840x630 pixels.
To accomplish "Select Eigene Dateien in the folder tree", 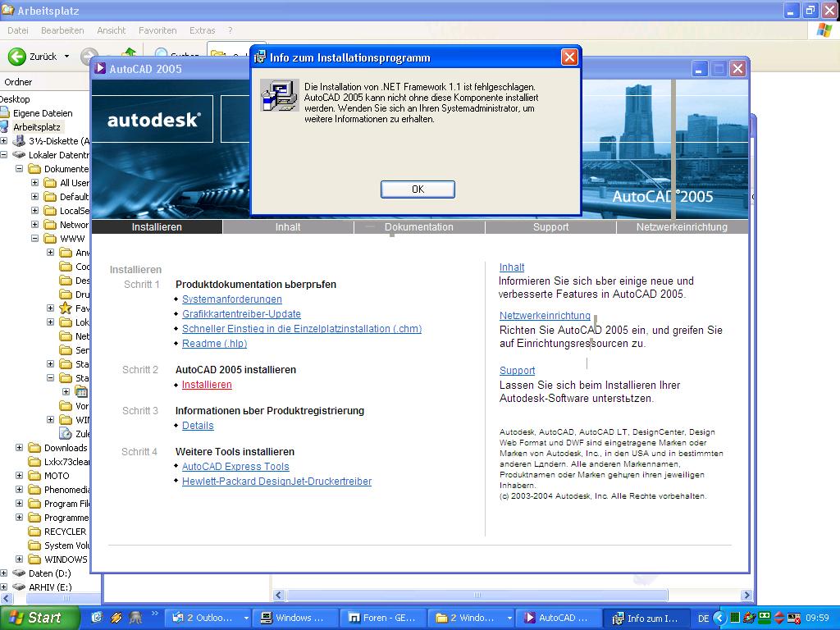I will point(43,113).
